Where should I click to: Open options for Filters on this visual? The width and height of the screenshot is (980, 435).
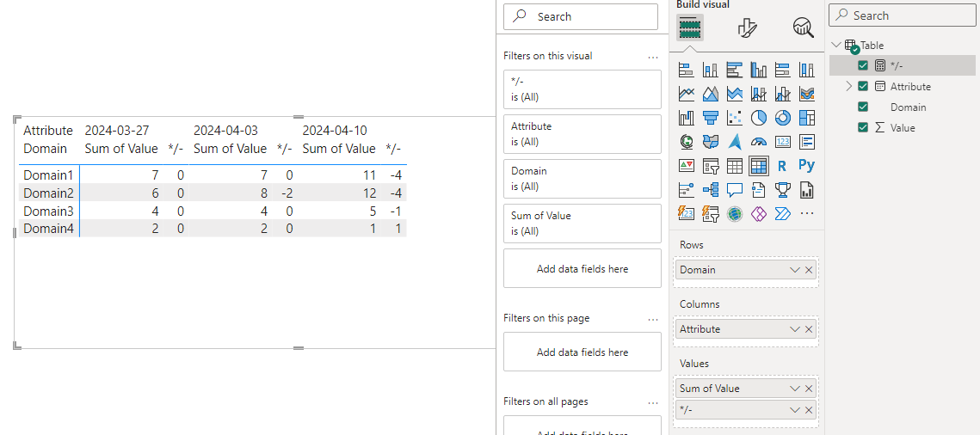(653, 57)
